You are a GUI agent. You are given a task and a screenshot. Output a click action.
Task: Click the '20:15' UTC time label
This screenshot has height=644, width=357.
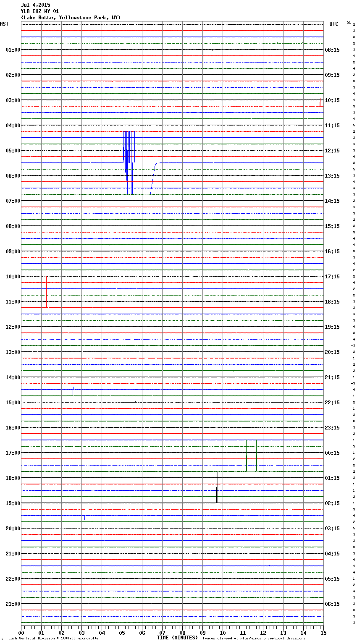332,352
